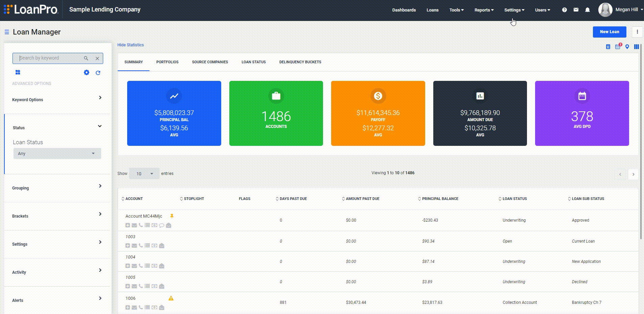Screen dimensions: 644x314
Task: Open the Loan Status 'Any' dropdown
Action: click(x=57, y=153)
